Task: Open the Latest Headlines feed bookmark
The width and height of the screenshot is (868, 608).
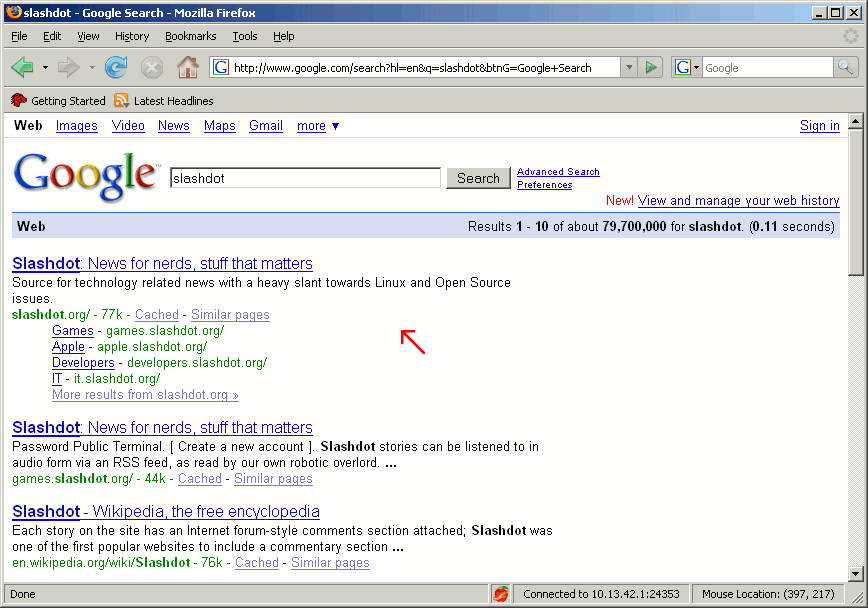Action: tap(164, 101)
